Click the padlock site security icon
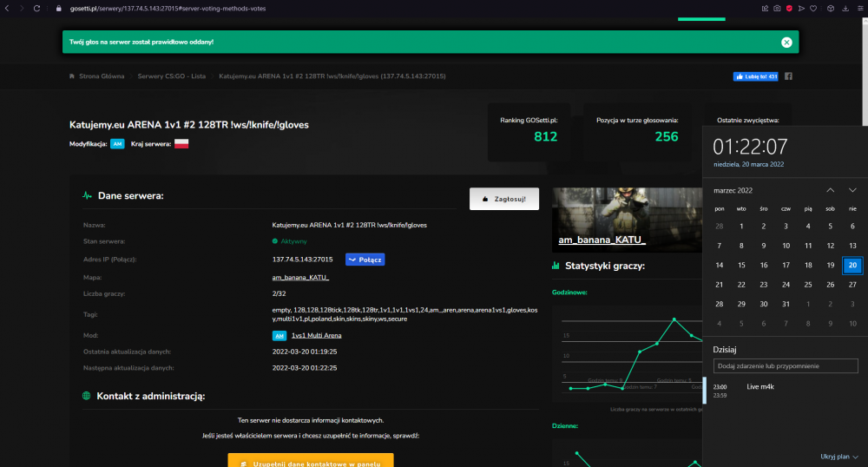Viewport: 868px width, 467px height. coord(59,9)
